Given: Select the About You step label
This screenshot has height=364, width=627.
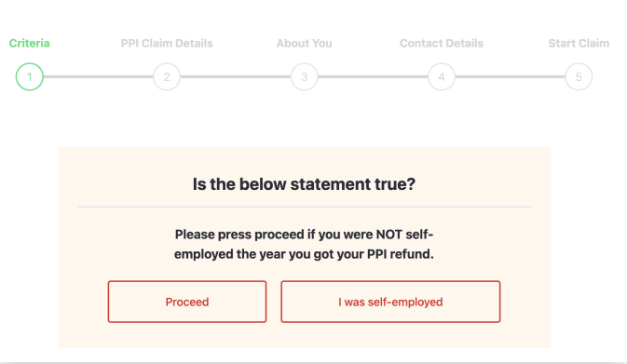Looking at the screenshot, I should 305,43.
